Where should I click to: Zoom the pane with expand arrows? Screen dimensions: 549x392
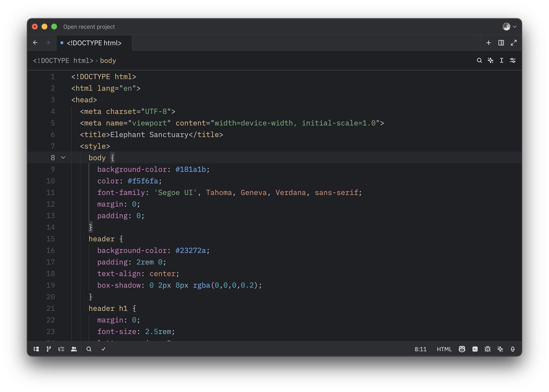(513, 43)
